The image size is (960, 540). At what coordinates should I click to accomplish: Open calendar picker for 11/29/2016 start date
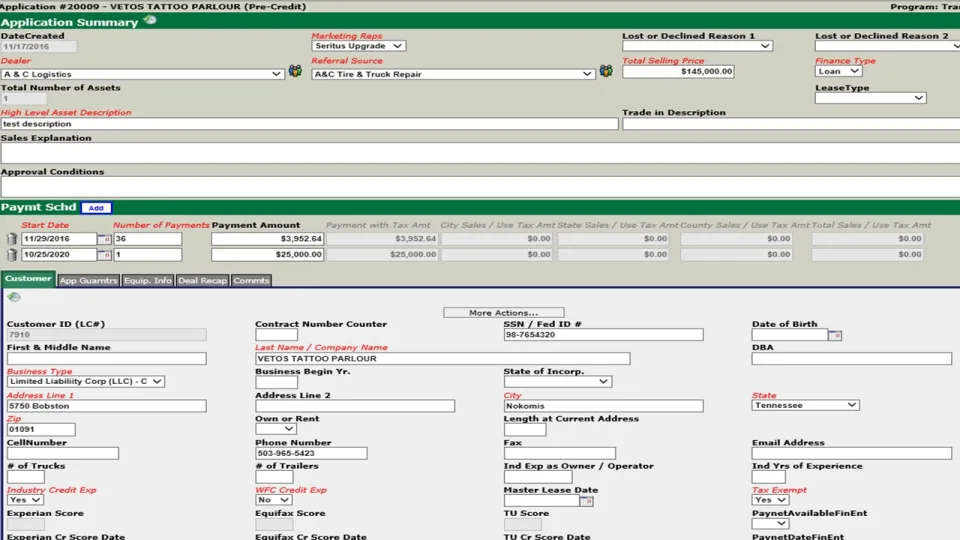(104, 239)
